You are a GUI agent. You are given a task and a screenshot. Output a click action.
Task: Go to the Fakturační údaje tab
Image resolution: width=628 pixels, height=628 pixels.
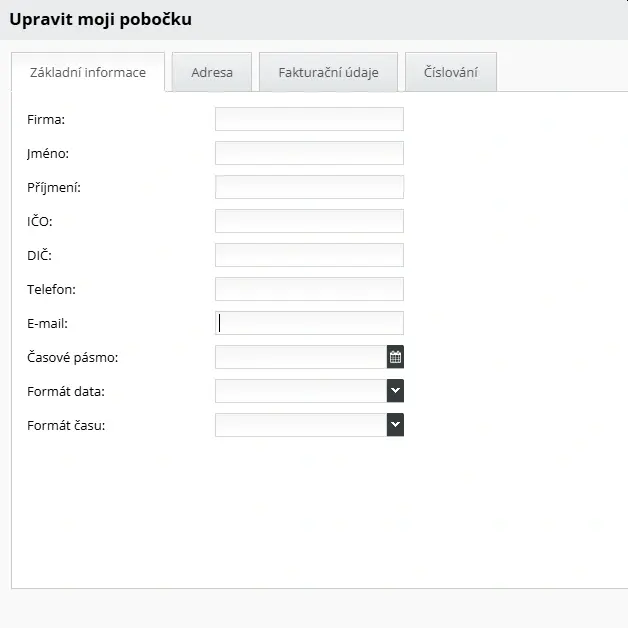tap(328, 72)
